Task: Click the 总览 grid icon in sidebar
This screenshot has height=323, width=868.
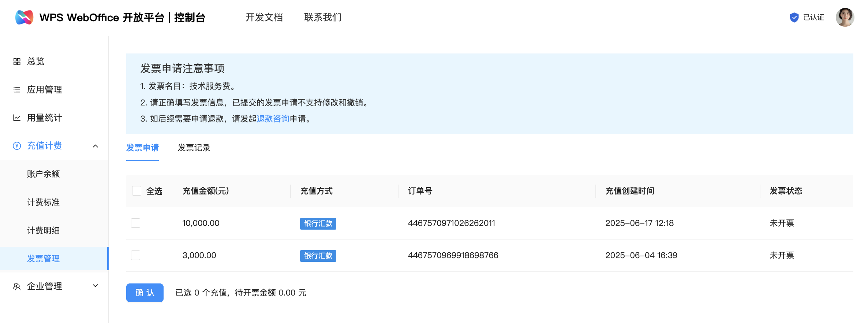Action: (17, 62)
